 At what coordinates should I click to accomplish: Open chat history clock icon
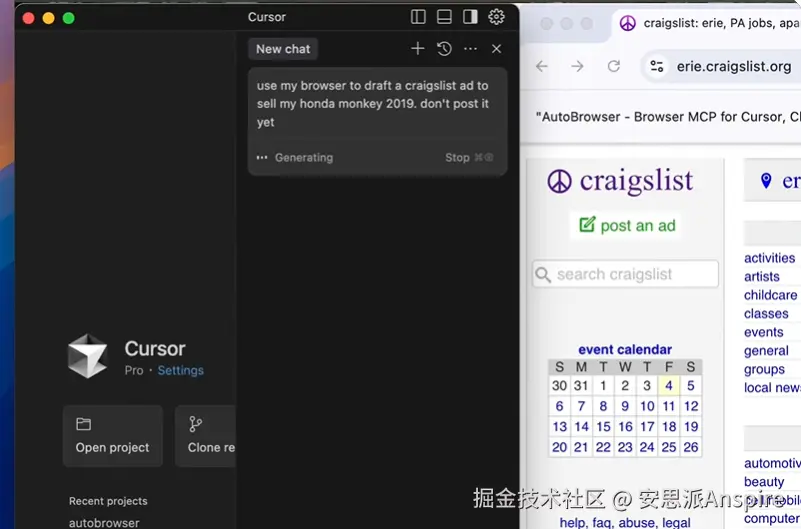(444, 49)
